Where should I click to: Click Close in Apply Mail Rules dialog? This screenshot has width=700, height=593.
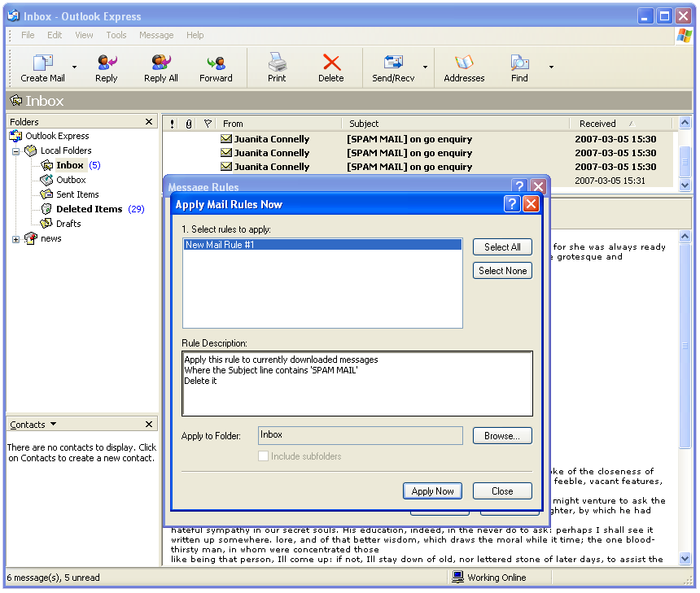pos(502,491)
